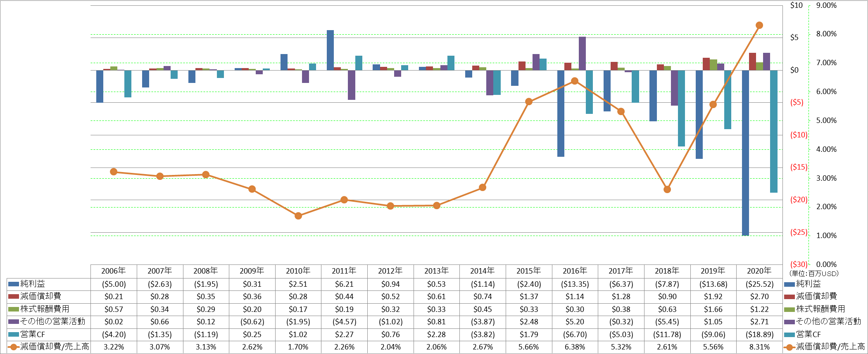Click the 2020 net income cell ($25.52)
Viewport: 868px width, 354px height.
[x=759, y=284]
